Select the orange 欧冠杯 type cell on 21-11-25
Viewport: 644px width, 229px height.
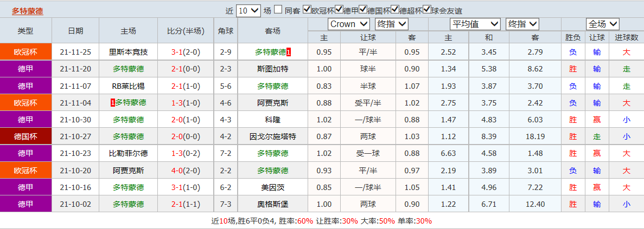click(x=26, y=52)
